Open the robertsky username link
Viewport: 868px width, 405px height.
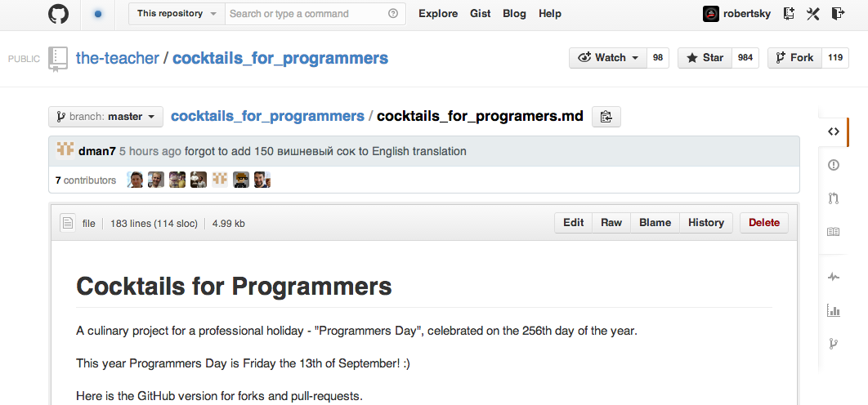tap(747, 14)
